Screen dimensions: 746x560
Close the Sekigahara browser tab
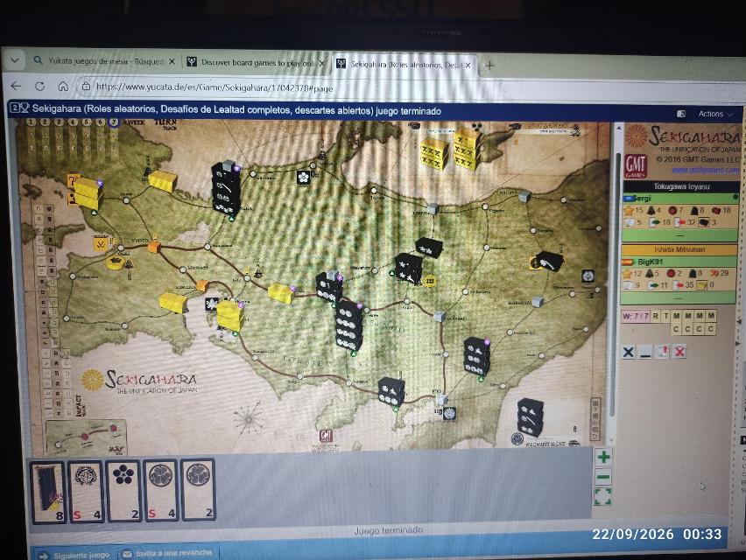point(468,65)
